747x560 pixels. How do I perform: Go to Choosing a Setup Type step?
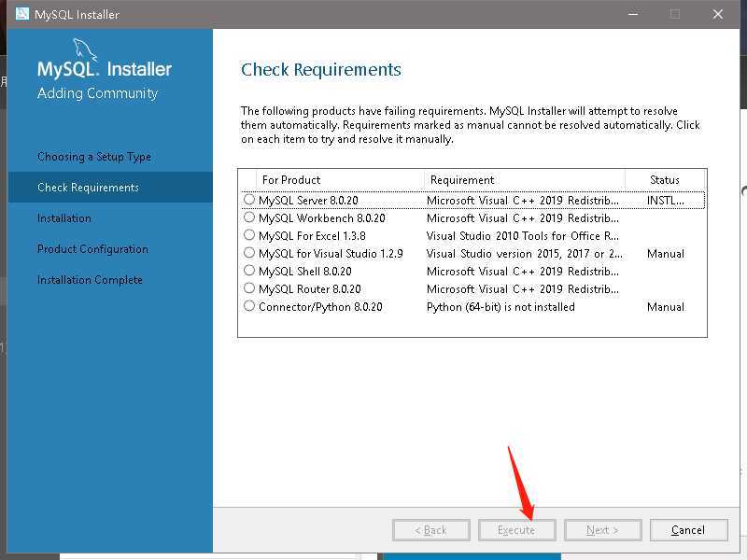pyautogui.click(x=94, y=157)
